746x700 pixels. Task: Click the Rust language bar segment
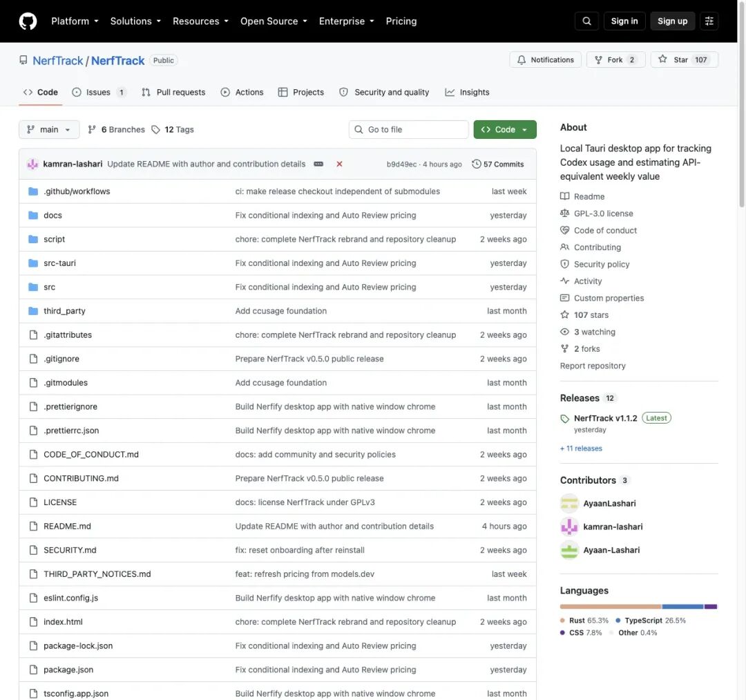pyautogui.click(x=611, y=607)
